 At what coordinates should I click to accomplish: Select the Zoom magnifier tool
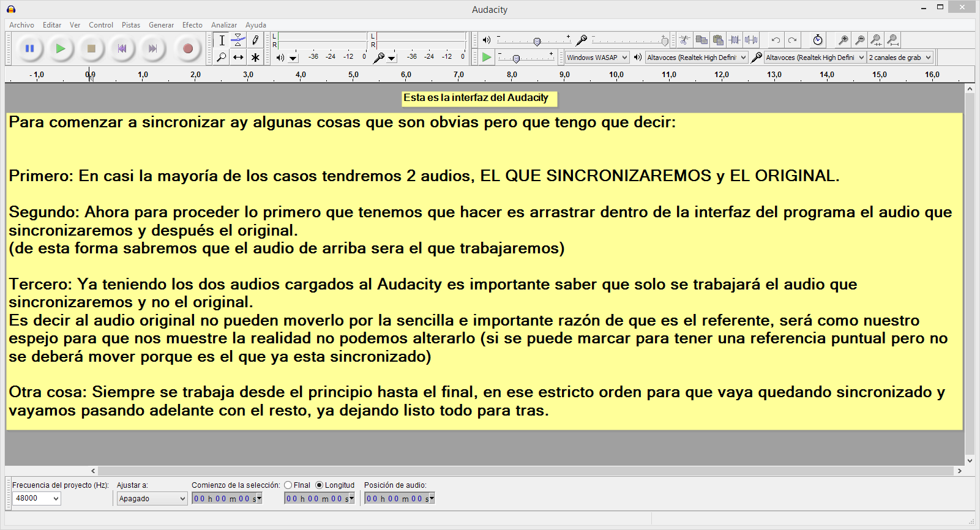pos(222,57)
